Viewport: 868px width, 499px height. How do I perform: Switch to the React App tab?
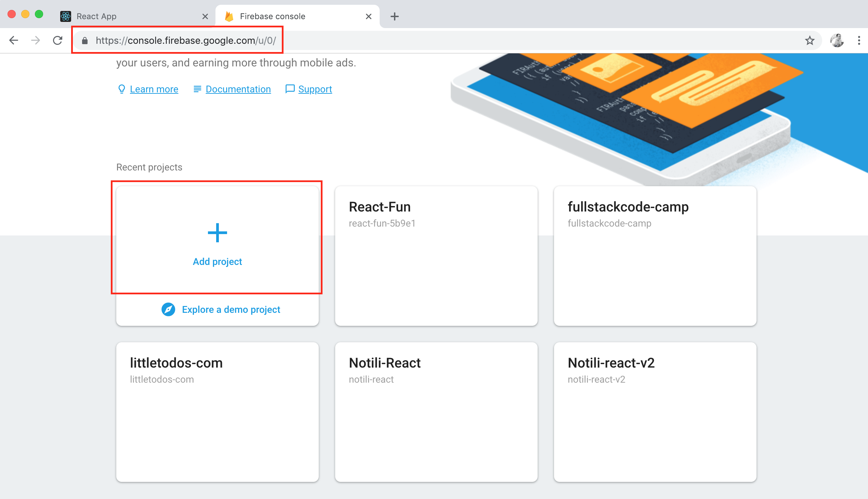click(x=134, y=16)
